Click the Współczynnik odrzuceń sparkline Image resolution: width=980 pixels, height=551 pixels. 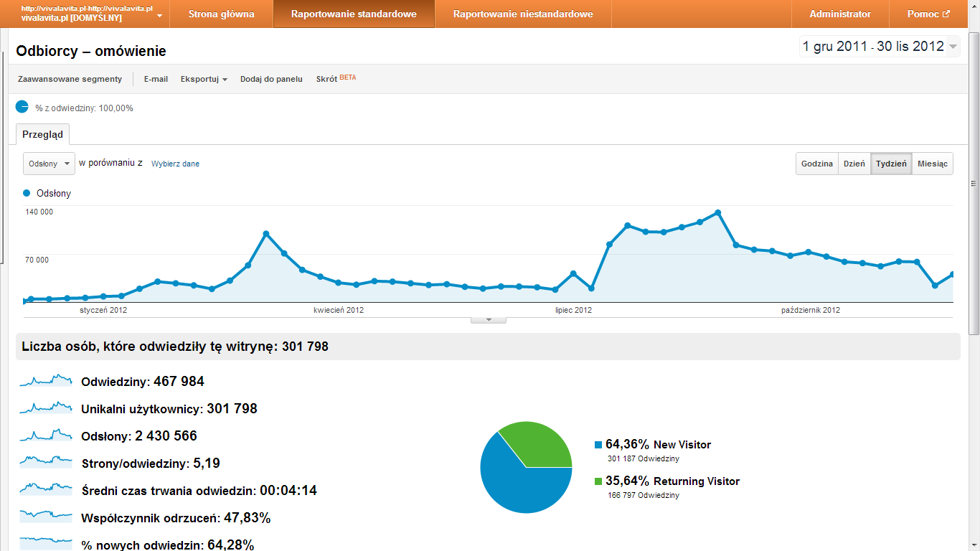tap(46, 517)
